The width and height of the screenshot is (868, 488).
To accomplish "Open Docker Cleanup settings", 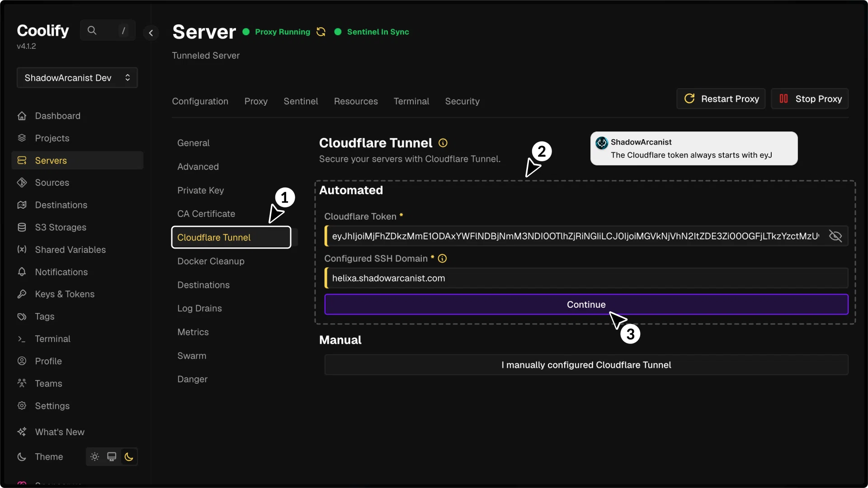I will [211, 261].
